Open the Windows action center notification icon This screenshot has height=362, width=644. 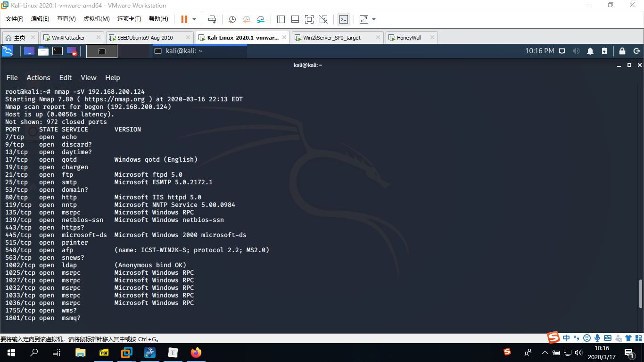tap(629, 353)
